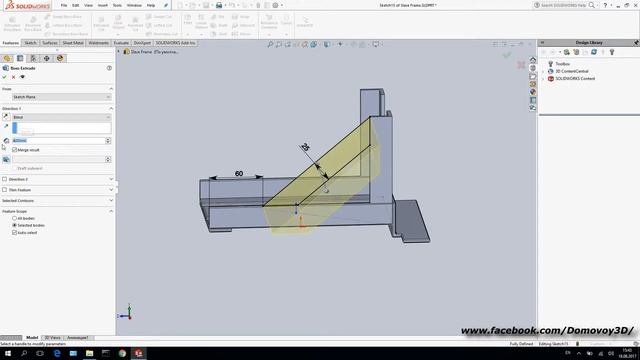Select the All bodies radio button

(15, 218)
